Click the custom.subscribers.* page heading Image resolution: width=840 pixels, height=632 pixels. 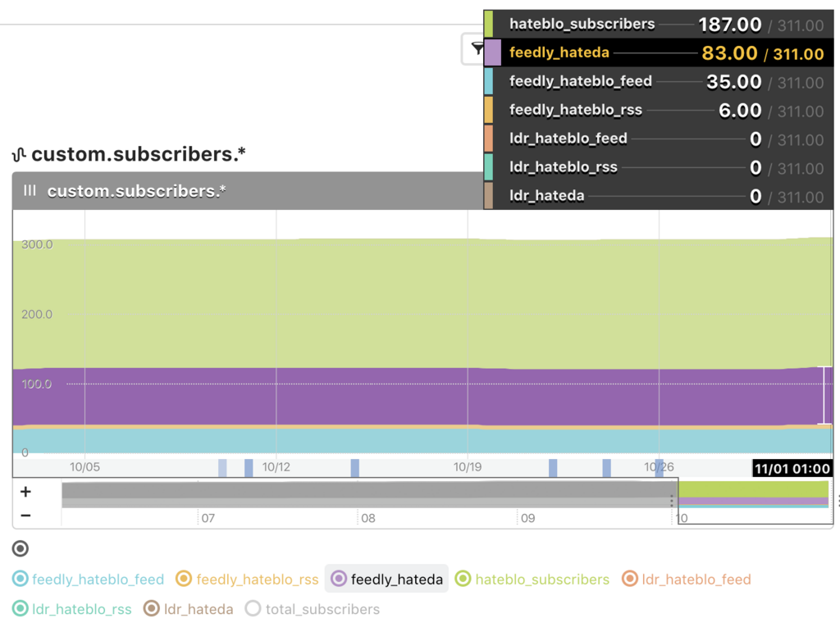click(138, 154)
